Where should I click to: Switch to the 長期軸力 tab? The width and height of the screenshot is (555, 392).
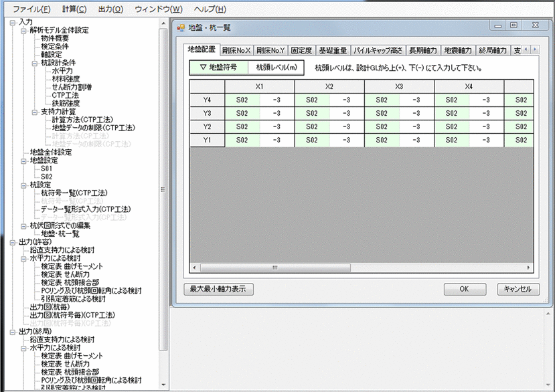[423, 50]
